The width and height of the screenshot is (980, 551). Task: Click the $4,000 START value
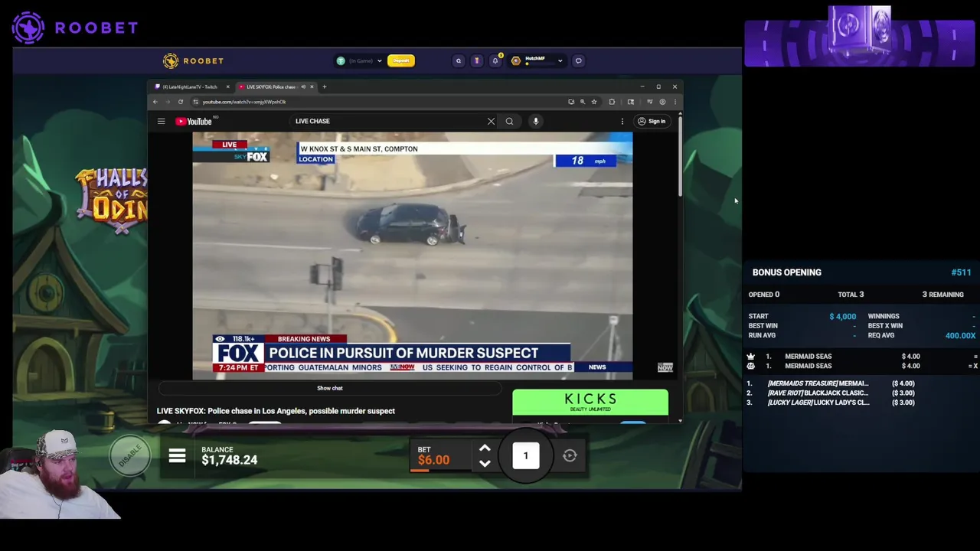pyautogui.click(x=842, y=316)
